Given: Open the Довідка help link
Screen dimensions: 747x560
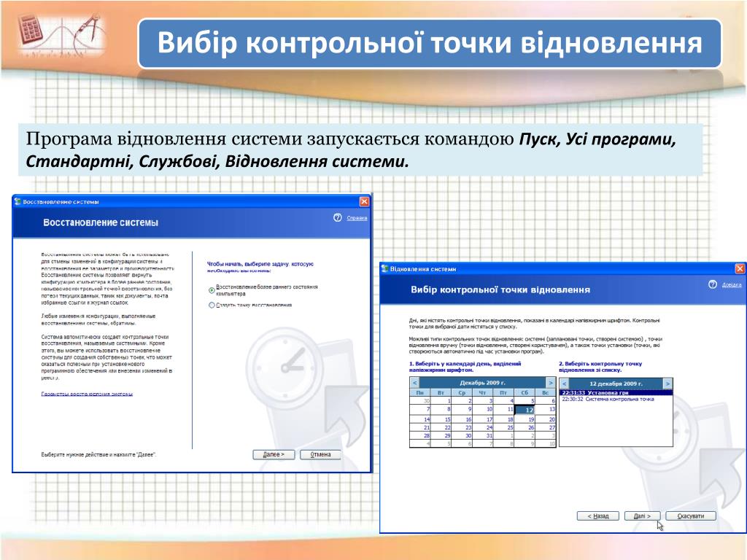Looking at the screenshot, I should (x=732, y=285).
